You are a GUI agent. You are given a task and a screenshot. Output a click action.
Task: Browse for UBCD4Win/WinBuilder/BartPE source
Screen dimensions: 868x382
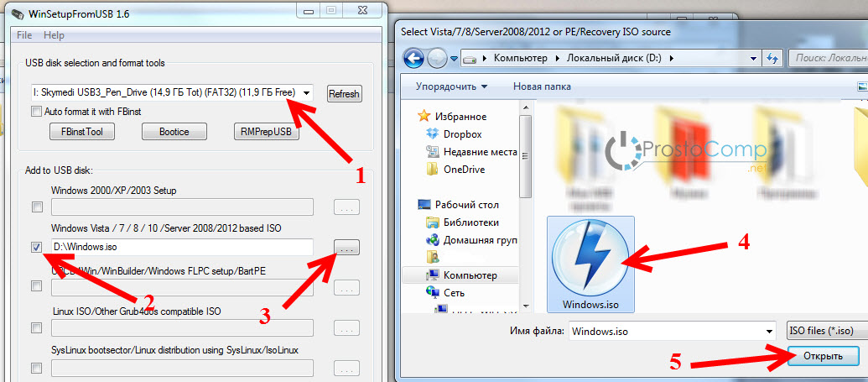pyautogui.click(x=346, y=288)
